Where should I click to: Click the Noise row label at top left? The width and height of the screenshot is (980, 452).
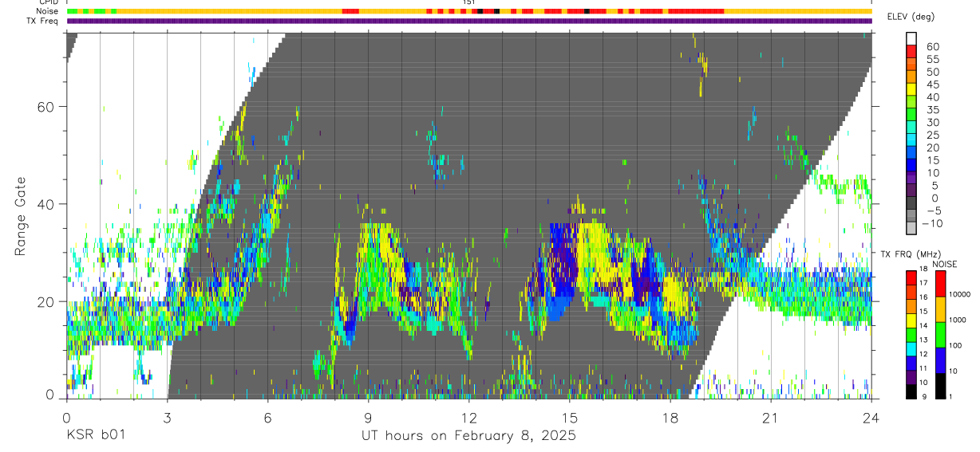tap(47, 11)
